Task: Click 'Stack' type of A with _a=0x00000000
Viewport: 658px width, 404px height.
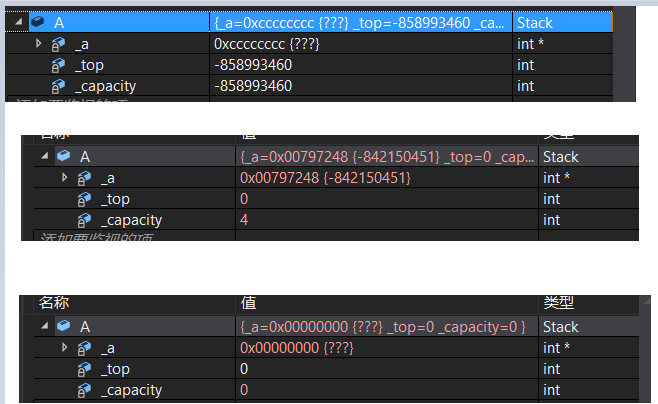Action: [x=561, y=327]
